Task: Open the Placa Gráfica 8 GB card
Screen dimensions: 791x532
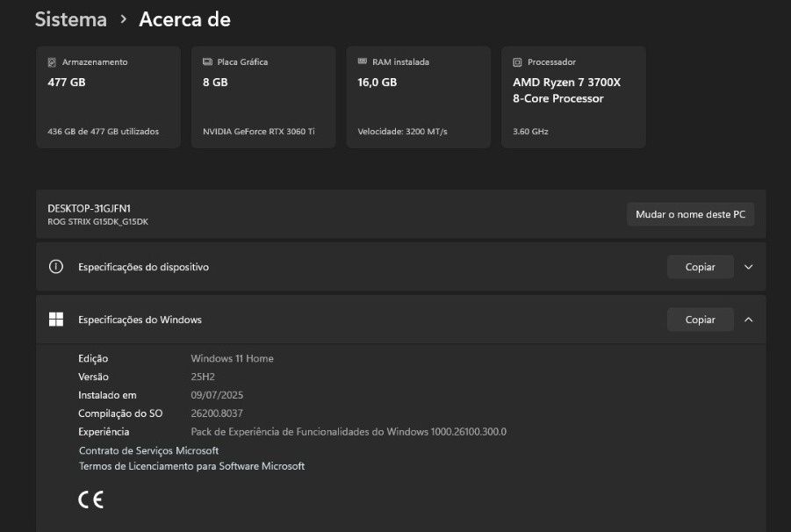Action: pyautogui.click(x=263, y=97)
